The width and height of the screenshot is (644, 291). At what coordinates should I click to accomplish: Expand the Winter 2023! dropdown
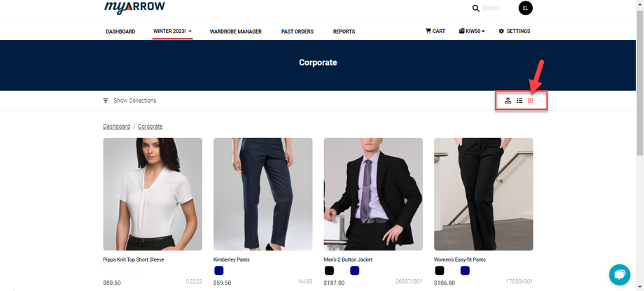172,31
